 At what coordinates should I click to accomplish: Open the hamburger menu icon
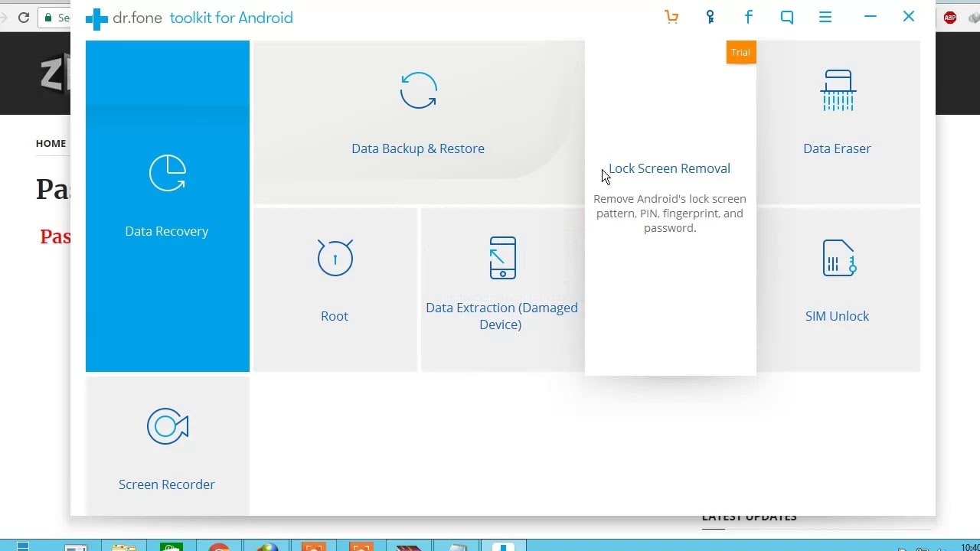825,17
